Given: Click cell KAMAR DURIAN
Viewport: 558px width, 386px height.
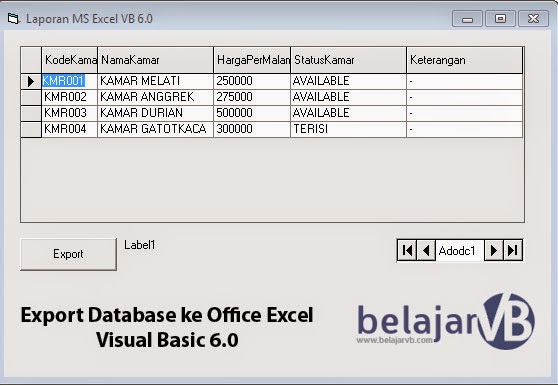Looking at the screenshot, I should pyautogui.click(x=156, y=113).
